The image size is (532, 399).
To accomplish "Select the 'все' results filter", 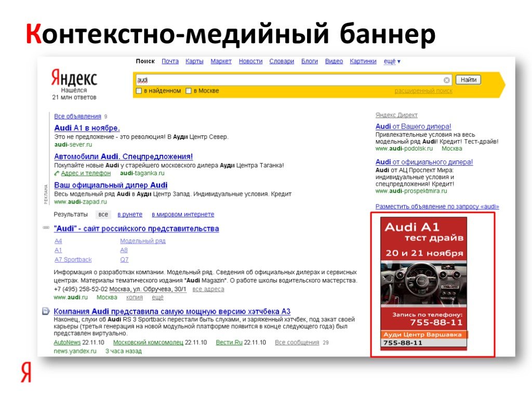I will pos(103,215).
